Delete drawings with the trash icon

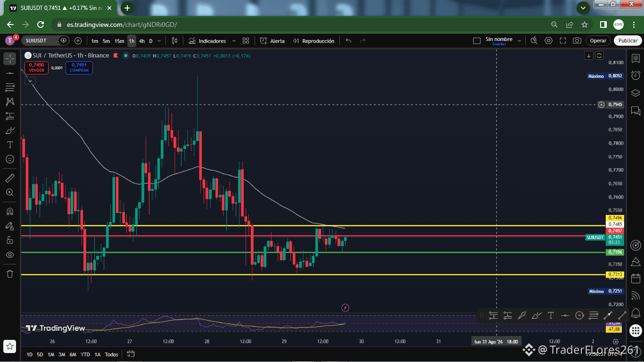point(10,273)
